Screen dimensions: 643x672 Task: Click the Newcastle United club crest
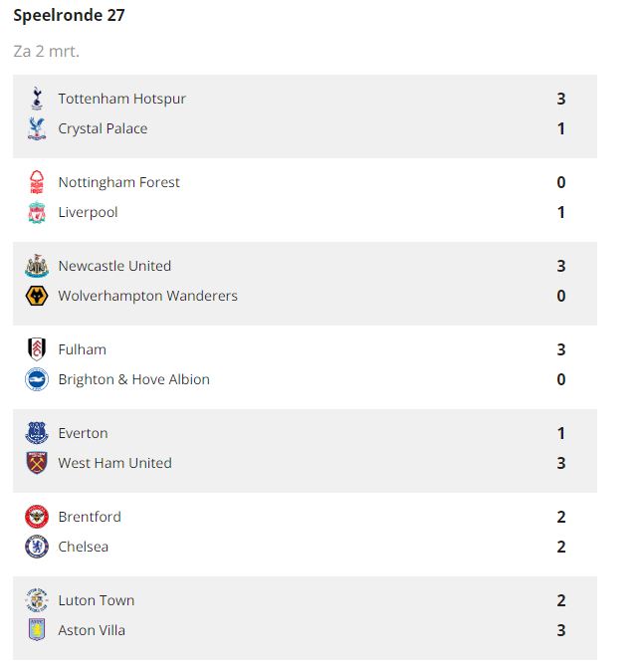37,266
